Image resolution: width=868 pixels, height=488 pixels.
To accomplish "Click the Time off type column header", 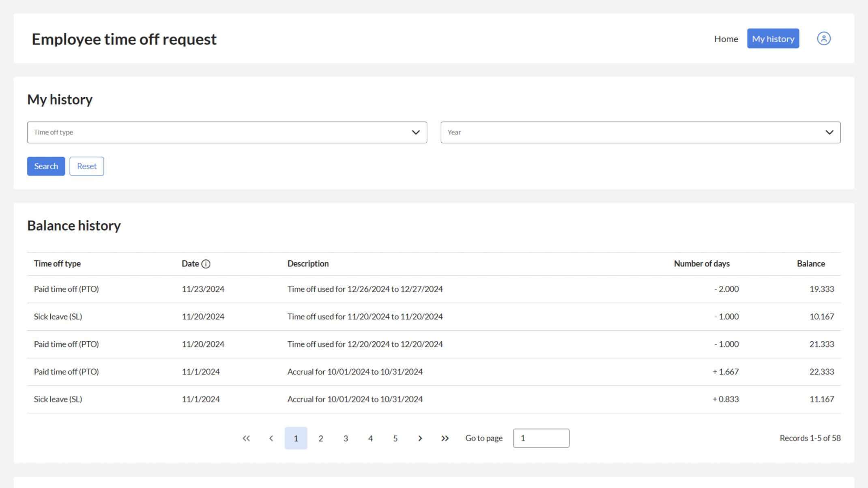I will click(x=57, y=264).
